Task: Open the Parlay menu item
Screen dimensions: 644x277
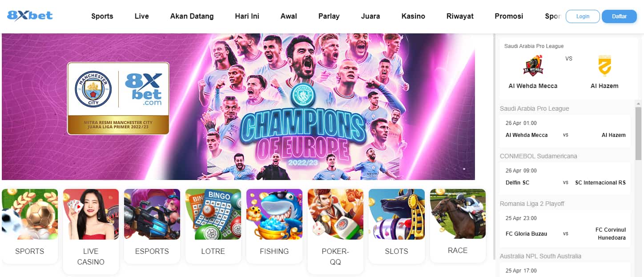Action: [x=329, y=16]
